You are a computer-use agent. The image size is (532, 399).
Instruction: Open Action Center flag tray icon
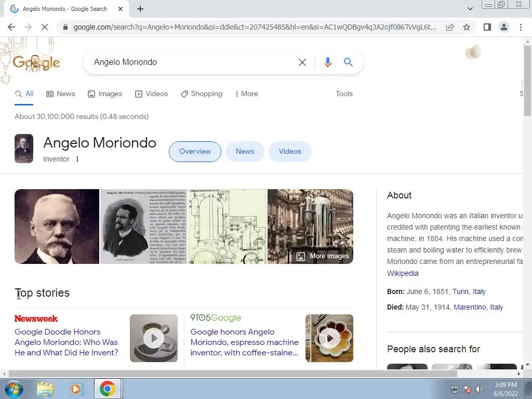point(467,389)
